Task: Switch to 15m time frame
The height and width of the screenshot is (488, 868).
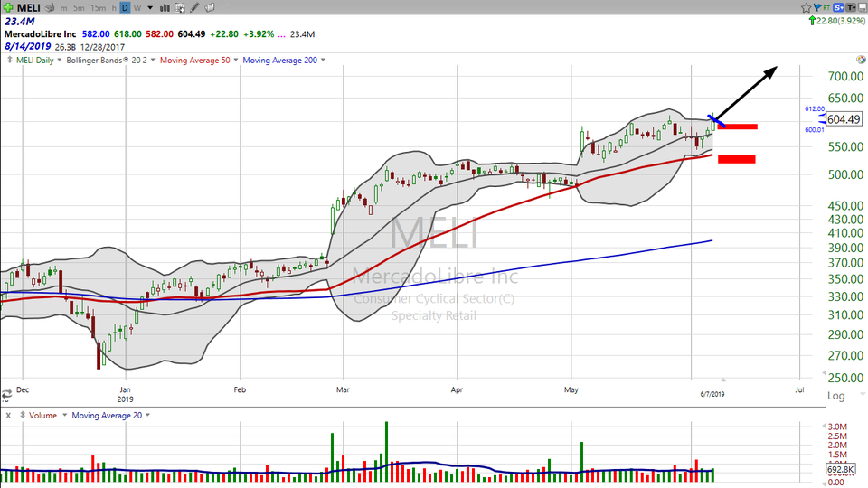Action: pos(98,8)
